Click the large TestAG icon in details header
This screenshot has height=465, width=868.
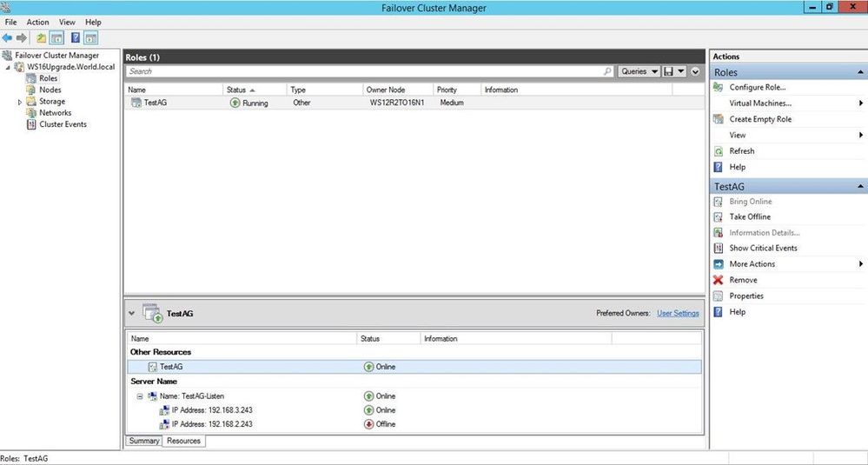152,313
